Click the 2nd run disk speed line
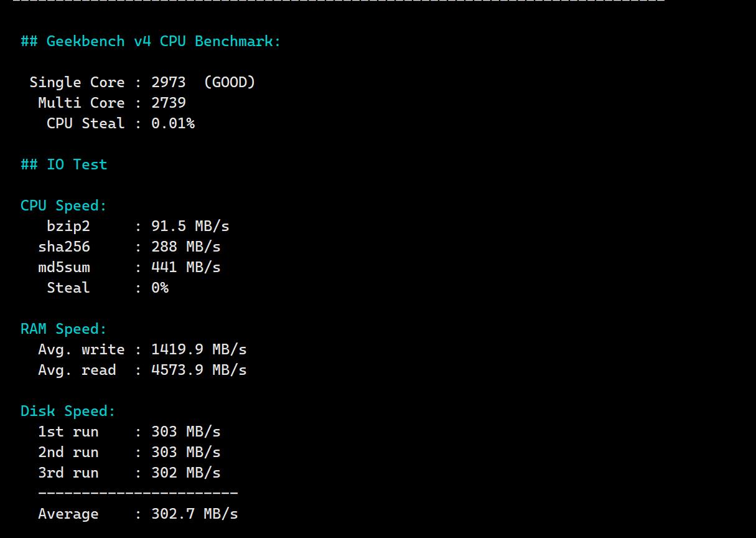 tap(129, 452)
